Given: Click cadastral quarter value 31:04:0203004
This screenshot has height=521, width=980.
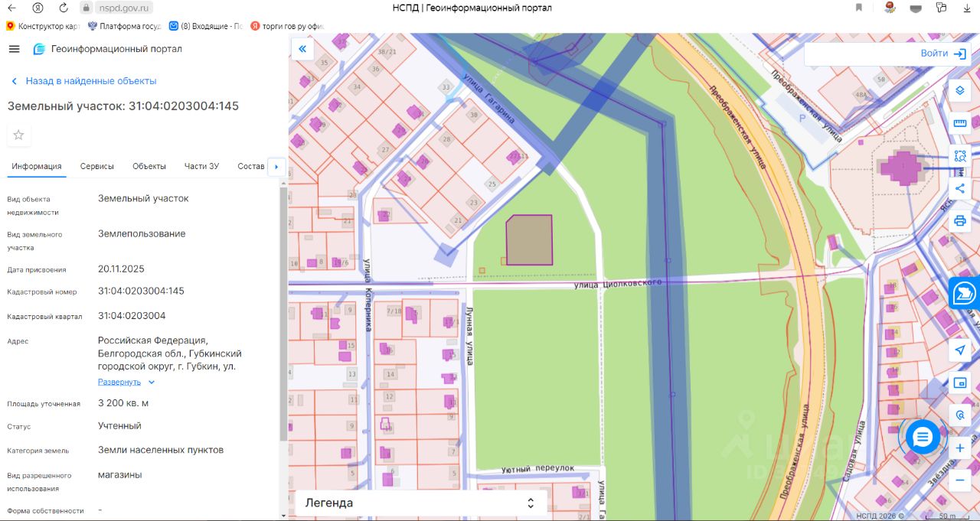Looking at the screenshot, I should pyautogui.click(x=132, y=316).
